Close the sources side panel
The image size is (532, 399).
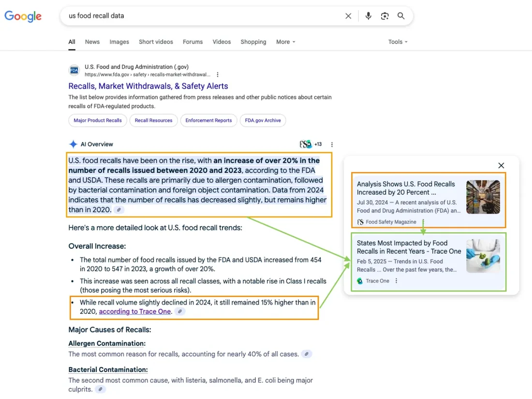click(501, 165)
